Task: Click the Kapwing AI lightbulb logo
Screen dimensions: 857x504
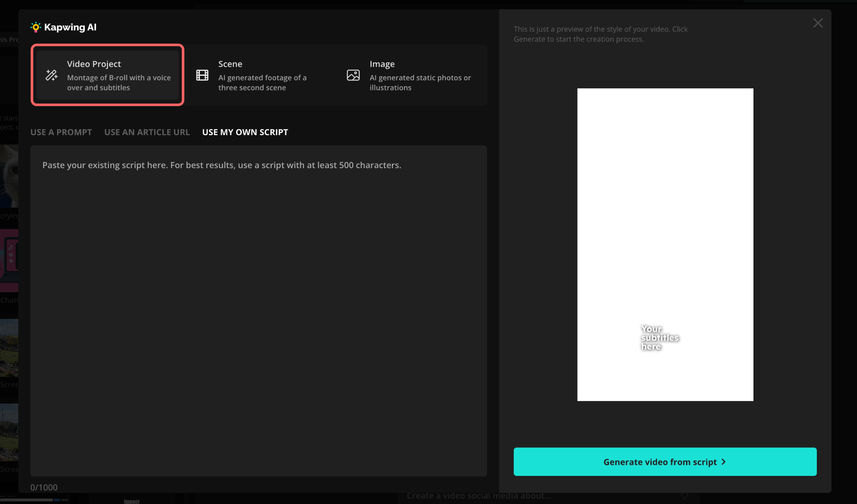Action: pyautogui.click(x=36, y=27)
